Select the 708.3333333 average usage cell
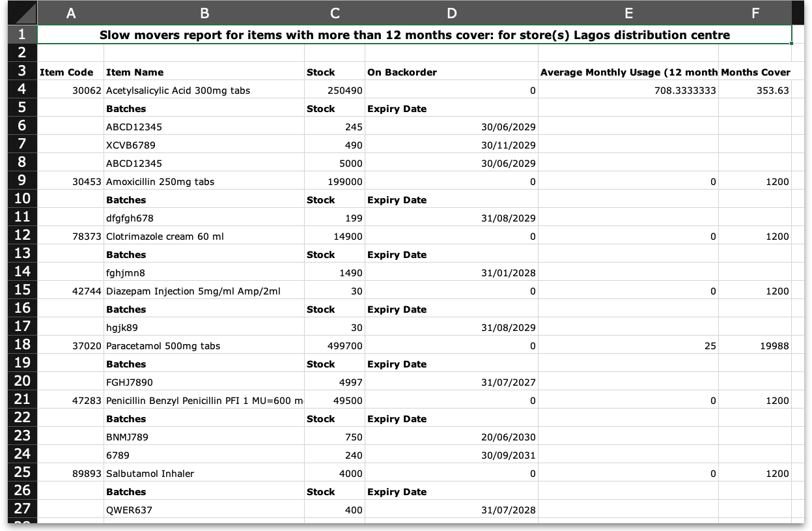This screenshot has height=531, width=812. click(684, 91)
